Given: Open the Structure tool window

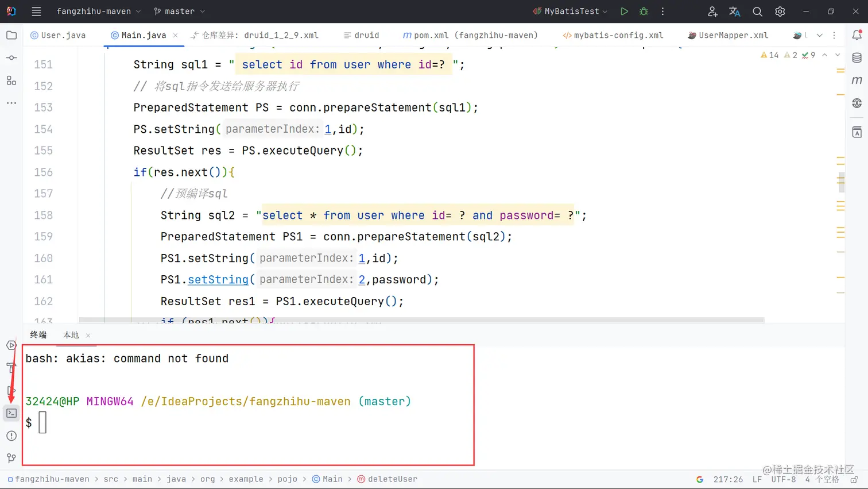Looking at the screenshot, I should pos(11,80).
